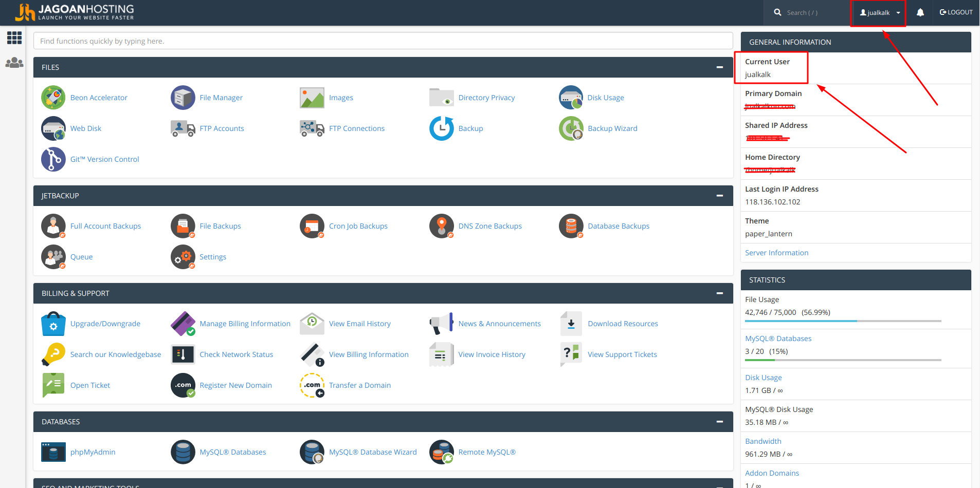
Task: Open the Search our Knowledgebase link
Action: coord(116,354)
